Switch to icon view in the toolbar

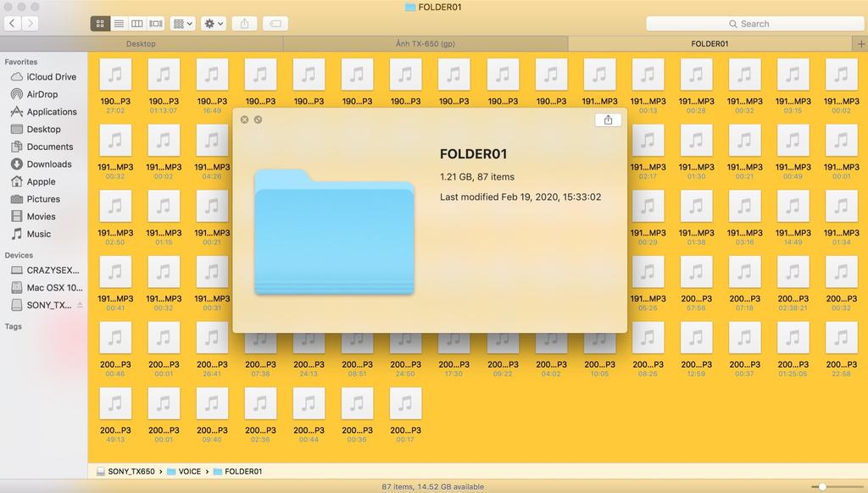(x=100, y=23)
